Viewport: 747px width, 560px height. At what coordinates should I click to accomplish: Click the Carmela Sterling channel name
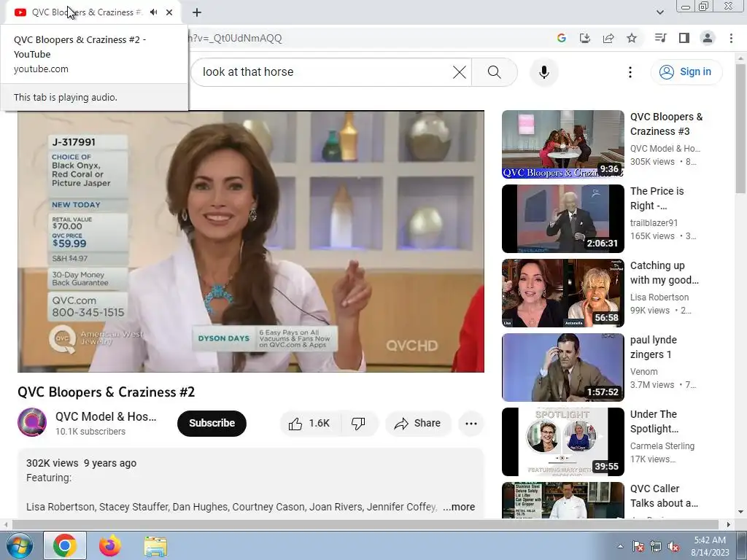pyautogui.click(x=662, y=446)
